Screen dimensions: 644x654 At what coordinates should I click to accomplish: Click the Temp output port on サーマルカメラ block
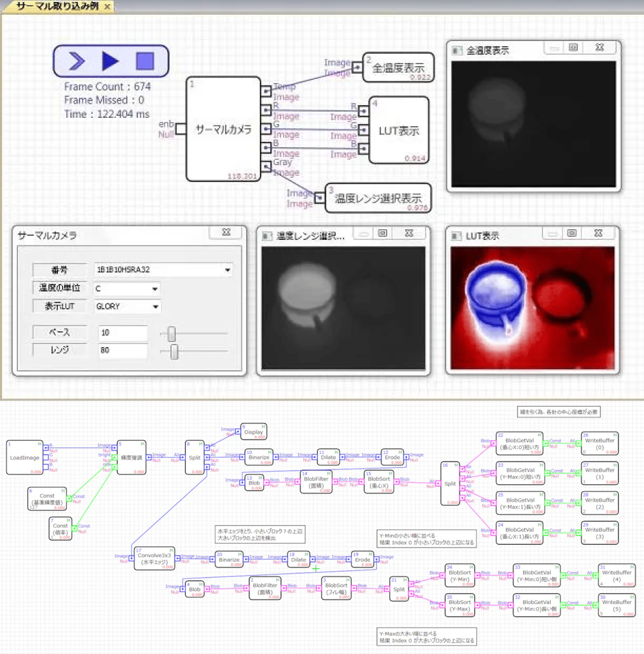coord(266,91)
